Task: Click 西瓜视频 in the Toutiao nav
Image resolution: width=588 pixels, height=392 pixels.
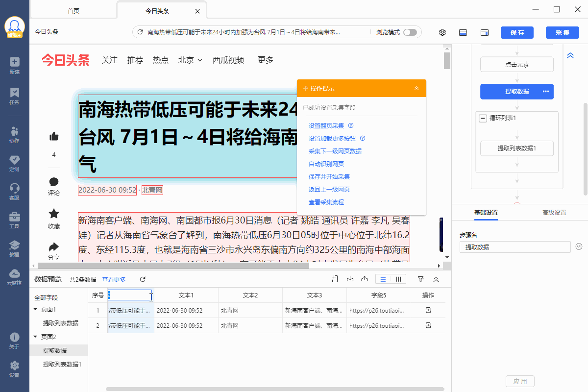Action: [228, 60]
